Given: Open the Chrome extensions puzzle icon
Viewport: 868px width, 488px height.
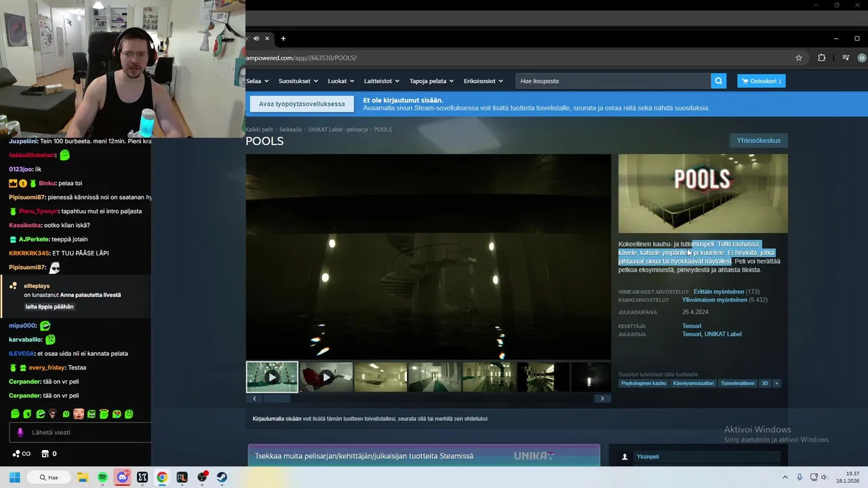Looking at the screenshot, I should click(x=821, y=58).
